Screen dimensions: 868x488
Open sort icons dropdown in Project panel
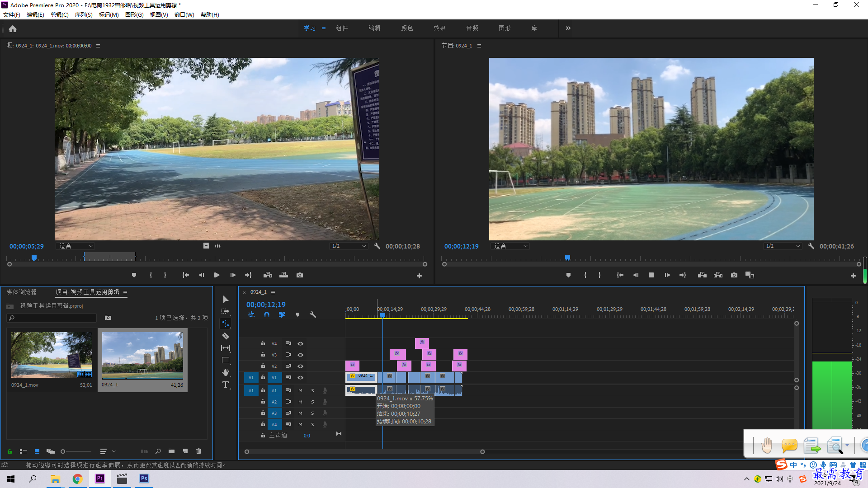107,451
